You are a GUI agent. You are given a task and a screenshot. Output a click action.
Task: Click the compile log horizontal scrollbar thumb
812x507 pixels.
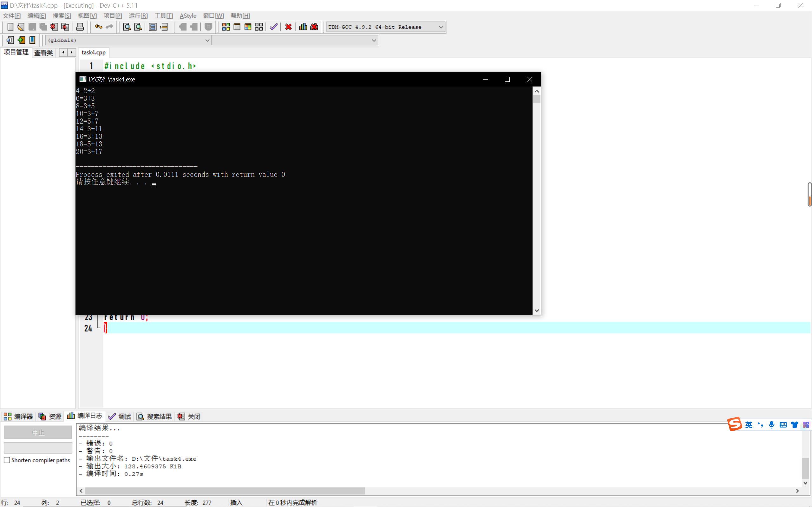[x=225, y=491]
